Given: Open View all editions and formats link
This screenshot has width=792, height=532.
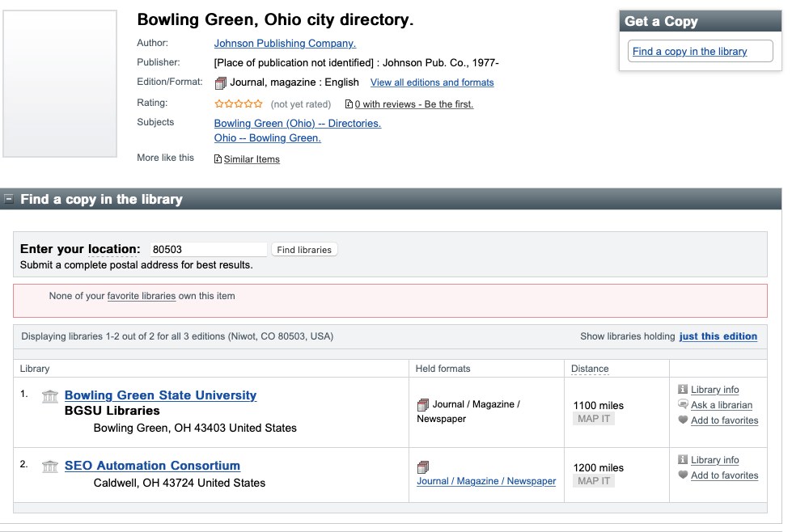Looking at the screenshot, I should 432,82.
